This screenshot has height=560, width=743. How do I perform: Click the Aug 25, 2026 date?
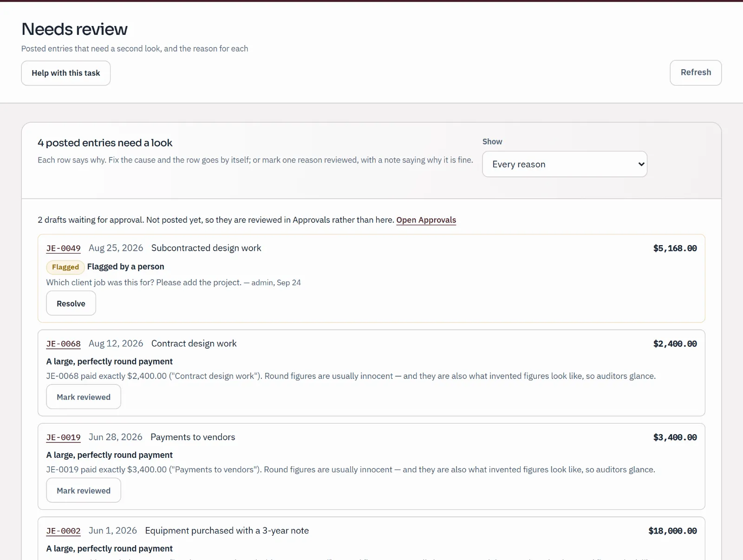(116, 248)
